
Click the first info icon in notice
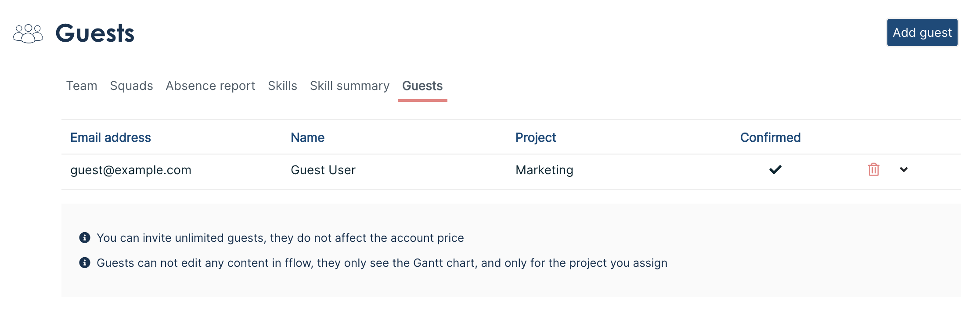[x=85, y=237]
